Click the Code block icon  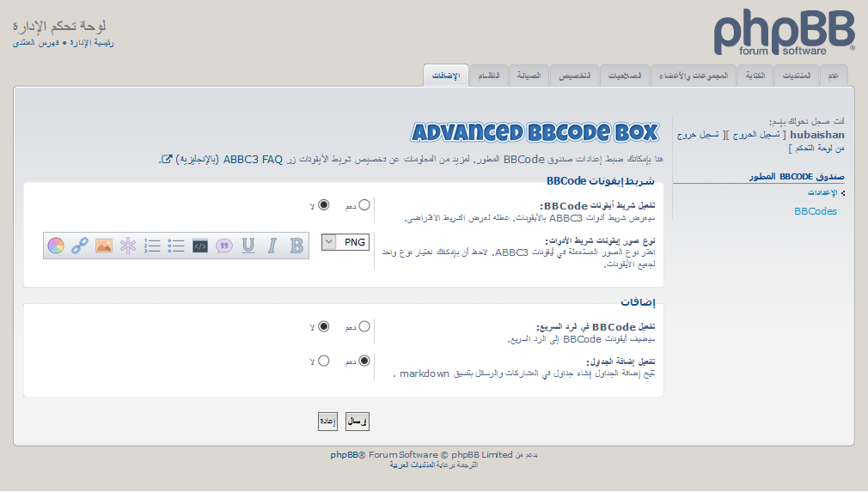point(200,246)
